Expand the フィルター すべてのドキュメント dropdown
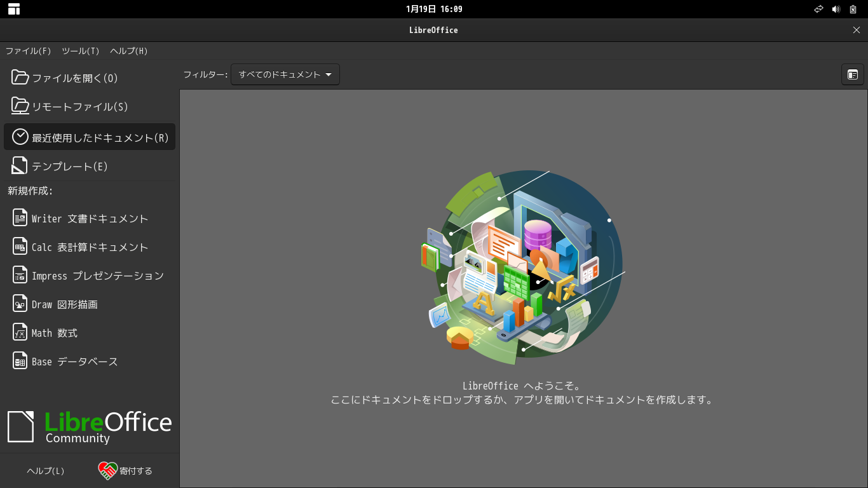This screenshot has height=488, width=868. pyautogui.click(x=285, y=74)
